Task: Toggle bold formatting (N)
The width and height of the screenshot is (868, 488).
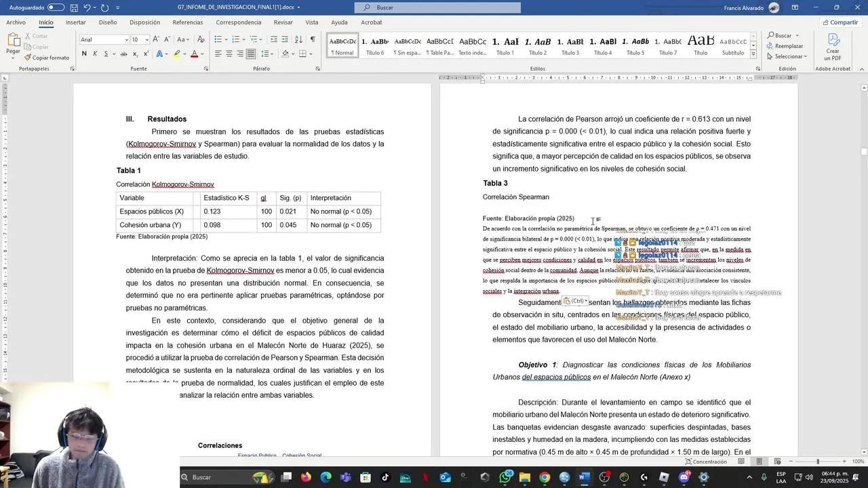Action: click(84, 54)
